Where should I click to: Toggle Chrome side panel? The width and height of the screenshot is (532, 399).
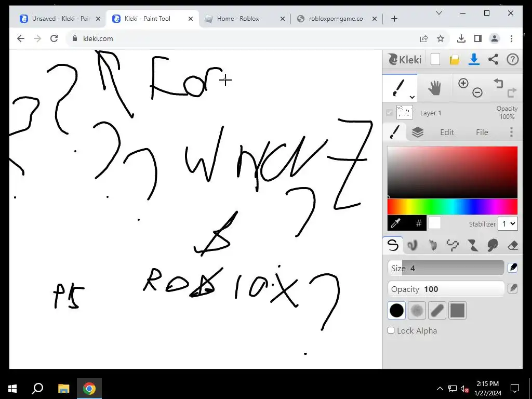click(x=478, y=38)
